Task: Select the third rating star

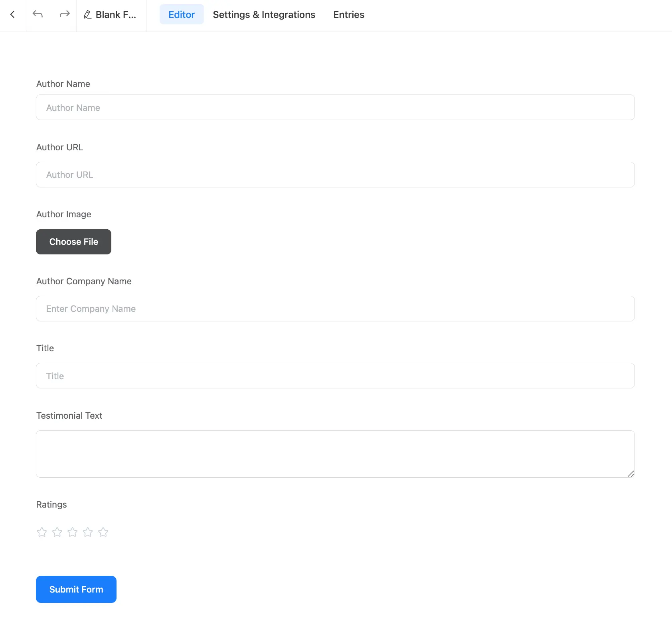Action: point(73,532)
